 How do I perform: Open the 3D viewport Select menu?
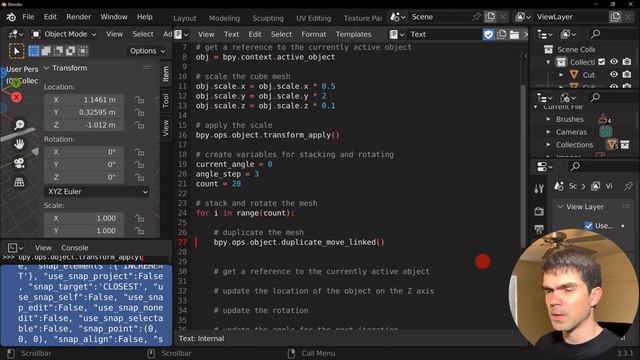point(142,34)
